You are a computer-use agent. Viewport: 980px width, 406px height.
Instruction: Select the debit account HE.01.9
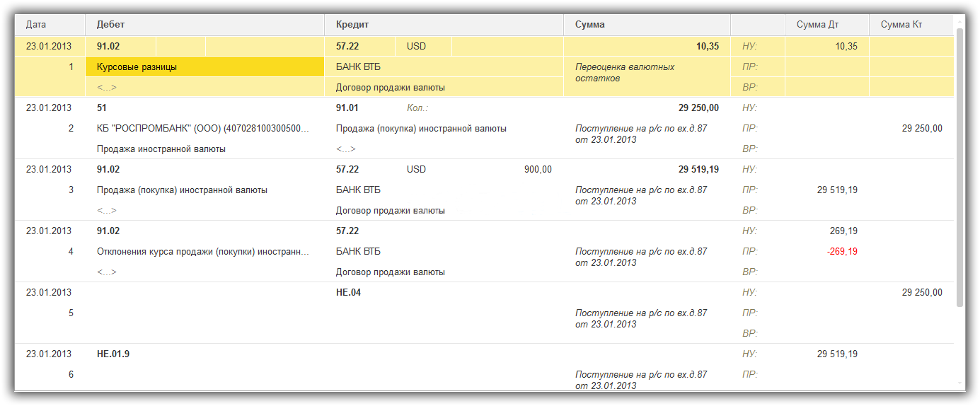pyautogui.click(x=113, y=354)
